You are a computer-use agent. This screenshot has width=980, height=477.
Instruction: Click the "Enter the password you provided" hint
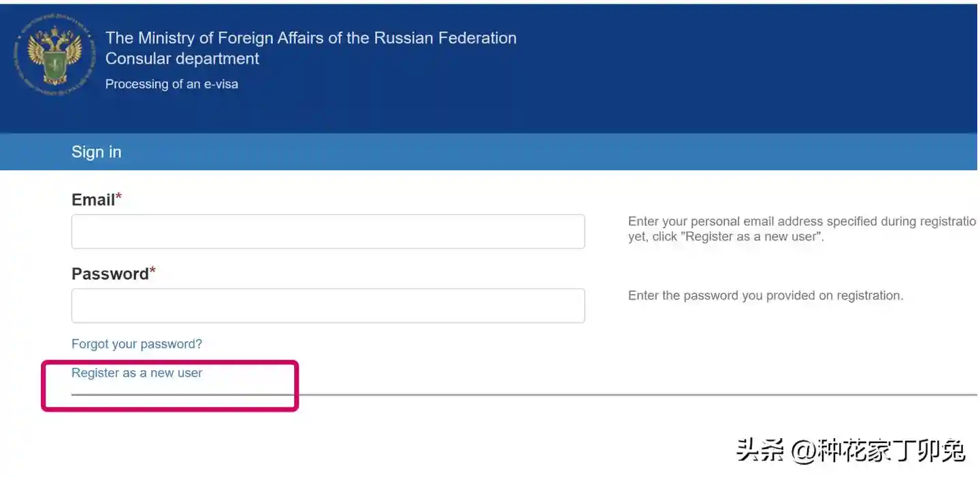point(766,295)
